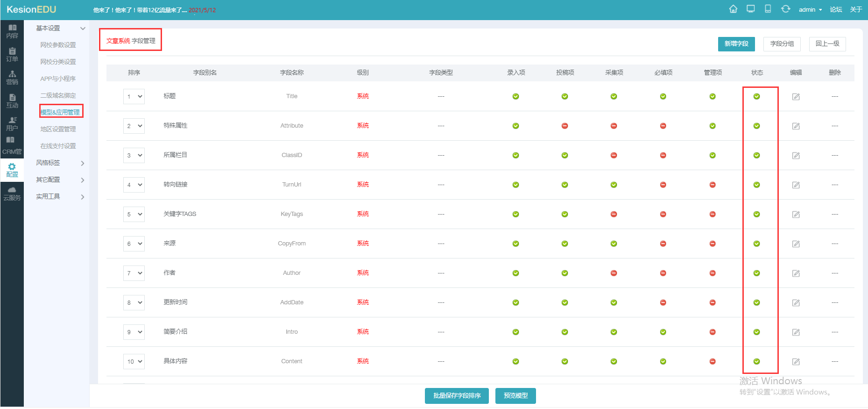The image size is (868, 409).
Task: Edit the 标题 field row
Action: [x=796, y=97]
